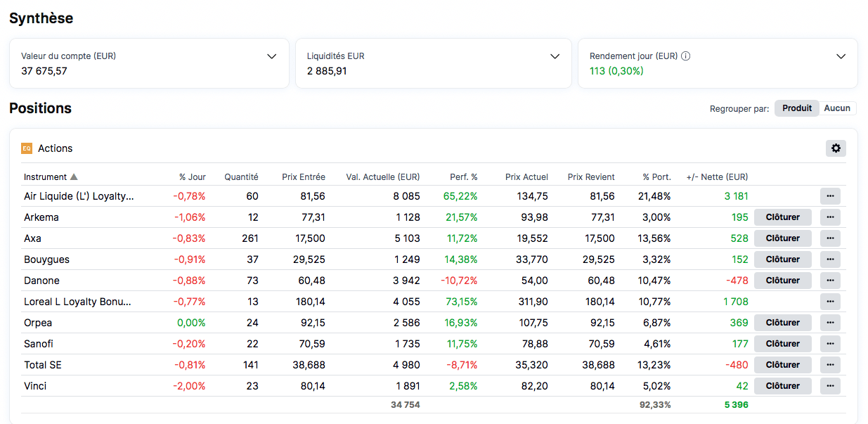The width and height of the screenshot is (868, 424).
Task: Click the daily return 113 (0,30%)
Action: [616, 71]
